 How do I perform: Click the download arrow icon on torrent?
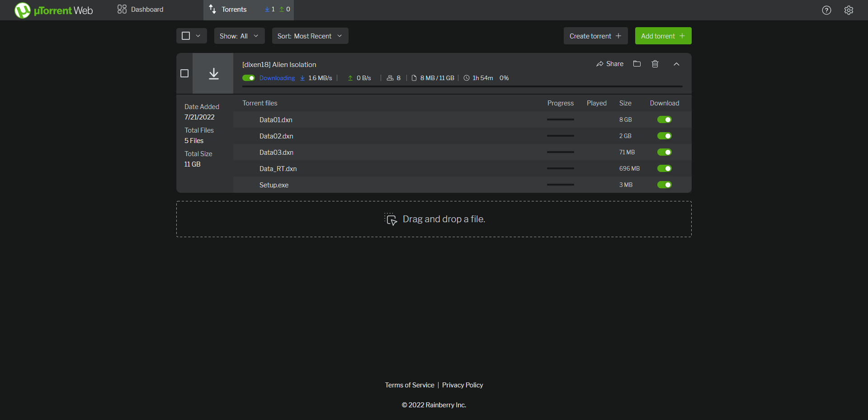pos(213,73)
